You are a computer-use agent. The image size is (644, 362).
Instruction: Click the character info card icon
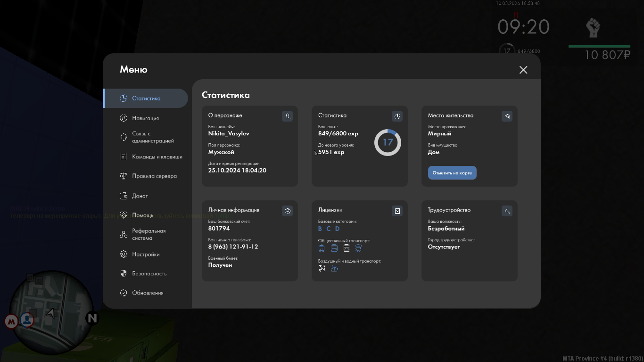coord(287,116)
